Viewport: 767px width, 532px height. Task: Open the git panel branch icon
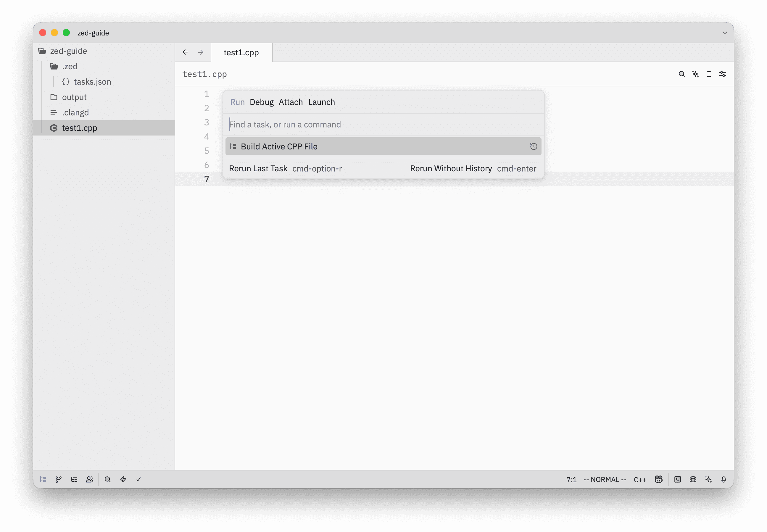coord(59,479)
